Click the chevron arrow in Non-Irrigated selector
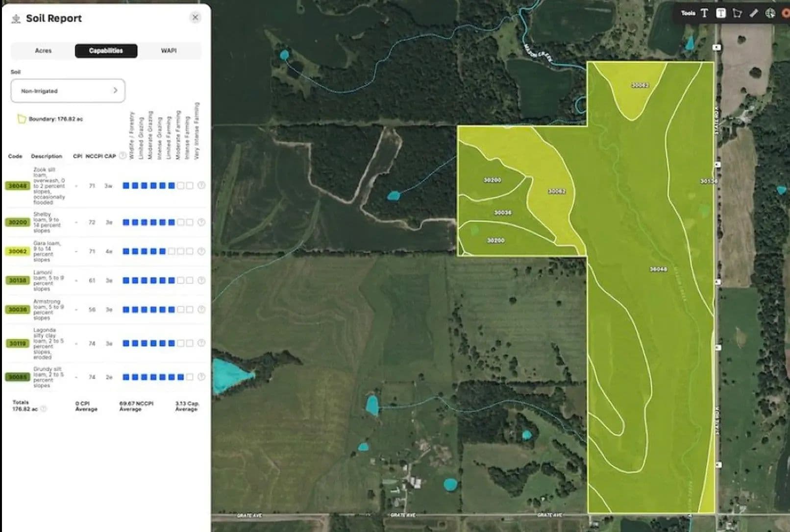Screen dimensions: 790x532 (x=115, y=91)
